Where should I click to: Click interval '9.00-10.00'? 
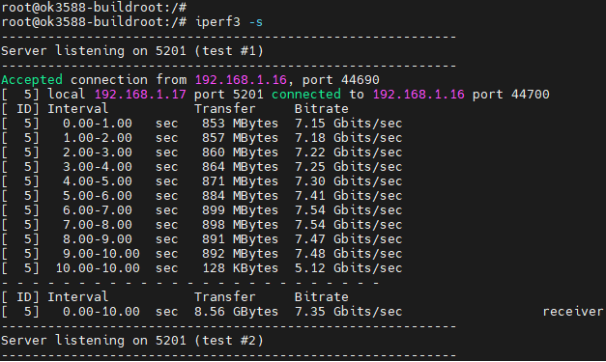101,253
